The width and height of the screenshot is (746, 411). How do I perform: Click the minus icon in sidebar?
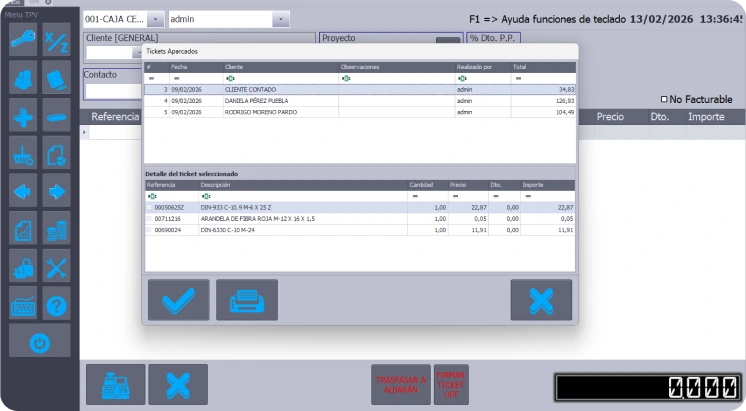click(56, 115)
